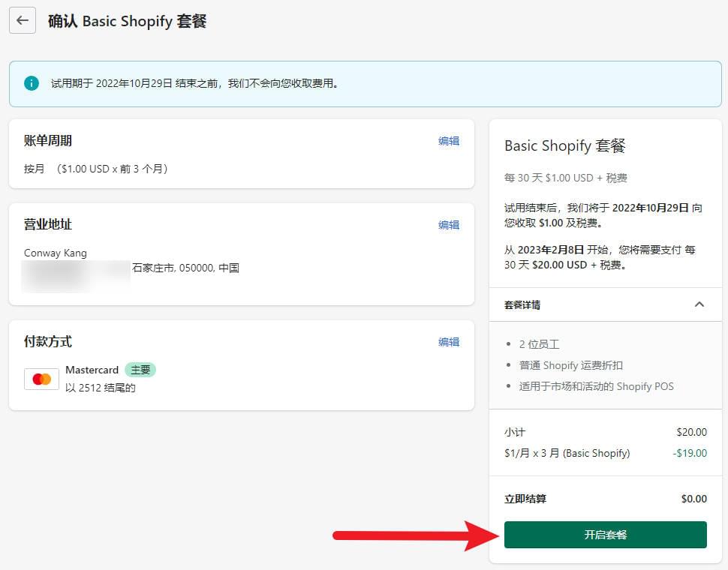Click the paragraph starting 试用结束后
This screenshot has height=570, width=728.
tap(603, 215)
